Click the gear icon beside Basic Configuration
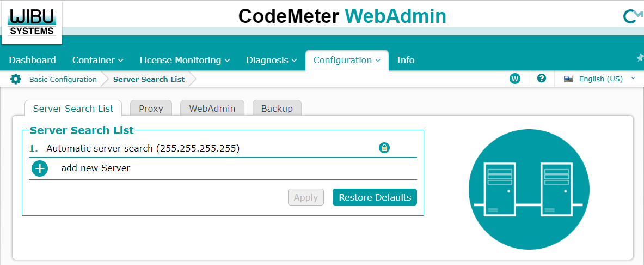This screenshot has width=644, height=265. pyautogui.click(x=16, y=79)
